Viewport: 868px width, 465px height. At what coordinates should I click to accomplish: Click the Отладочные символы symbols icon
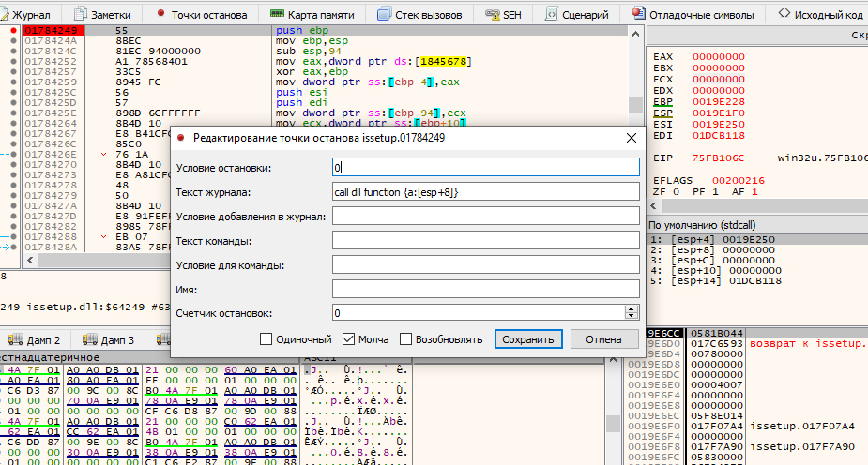point(639,15)
